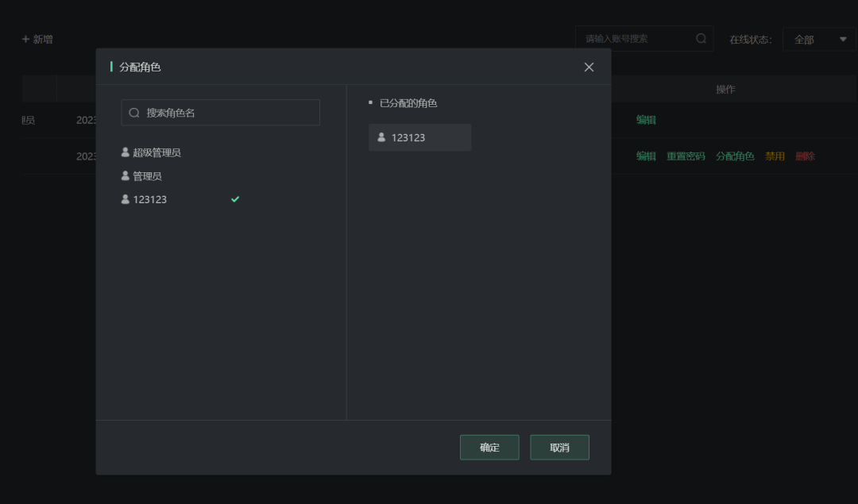Open the 在线状态 dropdown showing 全部
Viewport: 858px width, 504px height.
pos(819,40)
